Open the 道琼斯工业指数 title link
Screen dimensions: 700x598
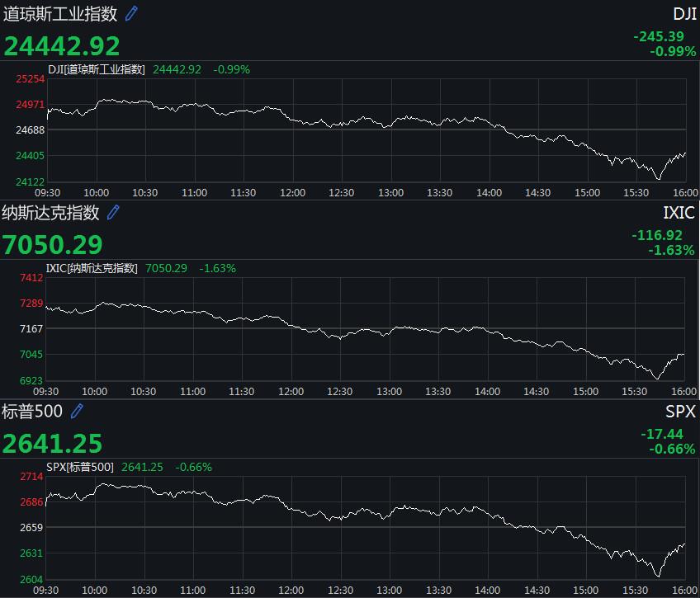point(60,14)
